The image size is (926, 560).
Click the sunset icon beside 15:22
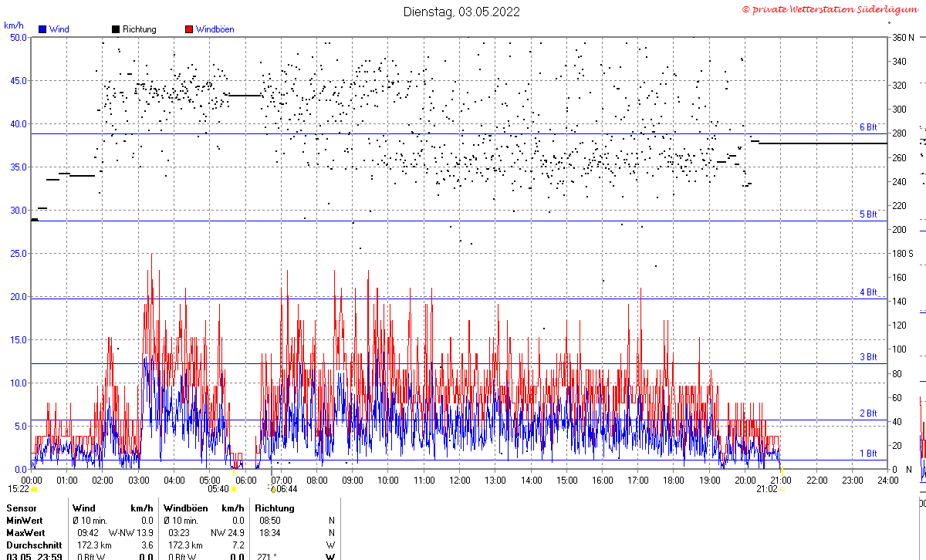click(x=34, y=489)
